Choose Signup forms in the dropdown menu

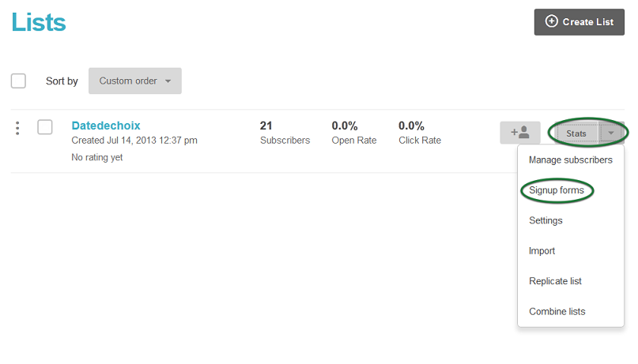point(557,190)
